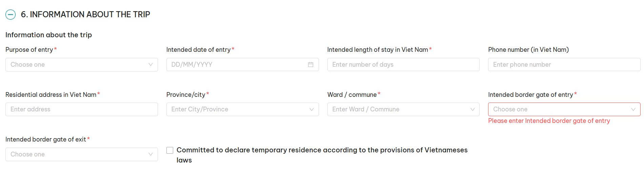Viewport: 644px width, 172px height.
Task: Click the Enter phone number field
Action: point(564,65)
